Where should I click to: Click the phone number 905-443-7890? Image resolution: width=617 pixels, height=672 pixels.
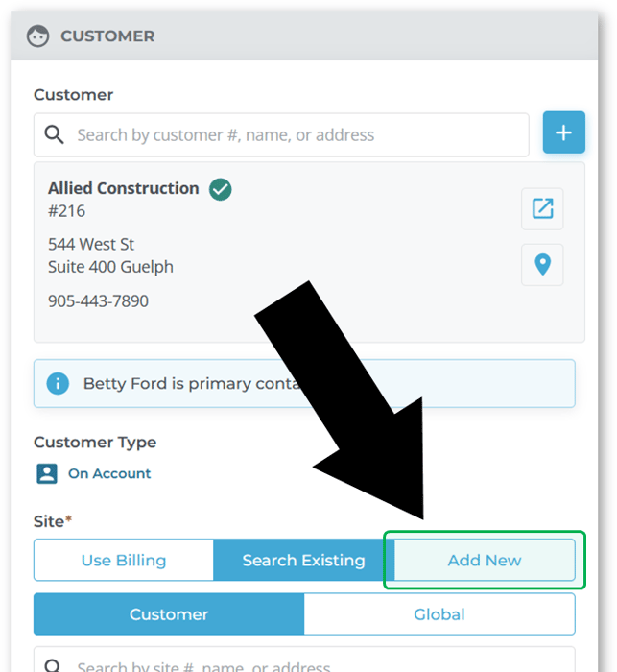pos(98,301)
